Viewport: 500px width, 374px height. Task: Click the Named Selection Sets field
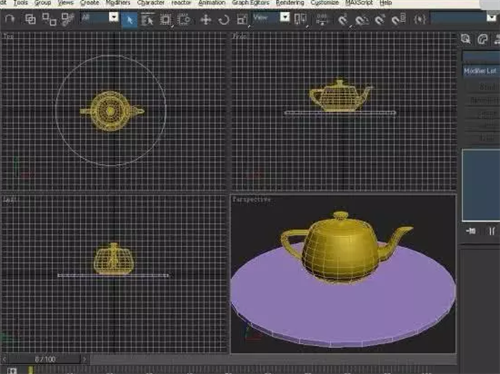click(458, 18)
